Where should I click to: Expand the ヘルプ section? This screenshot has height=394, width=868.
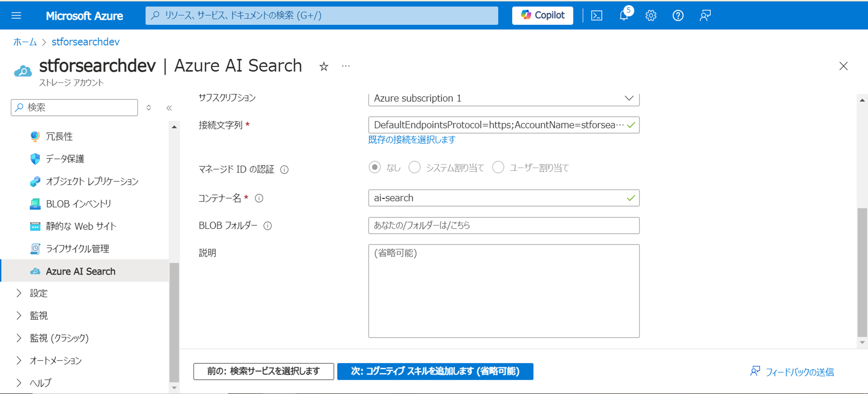[19, 383]
